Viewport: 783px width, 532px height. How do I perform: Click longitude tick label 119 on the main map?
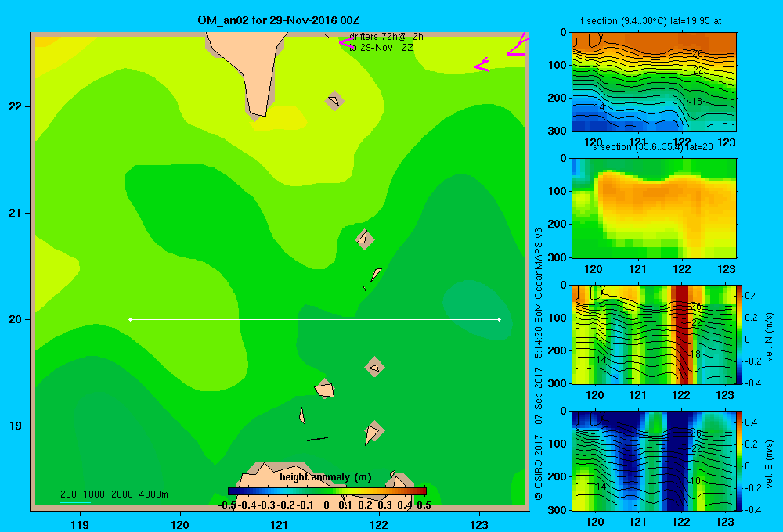(80, 524)
